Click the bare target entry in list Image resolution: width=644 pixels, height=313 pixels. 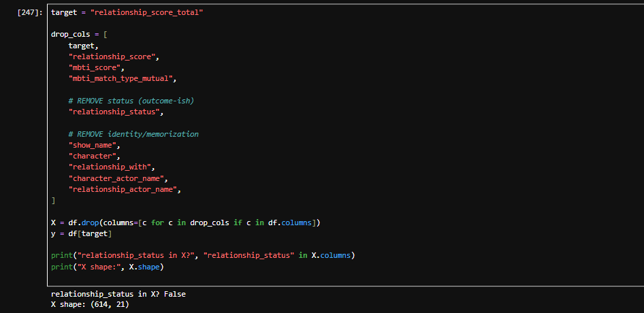click(x=83, y=46)
